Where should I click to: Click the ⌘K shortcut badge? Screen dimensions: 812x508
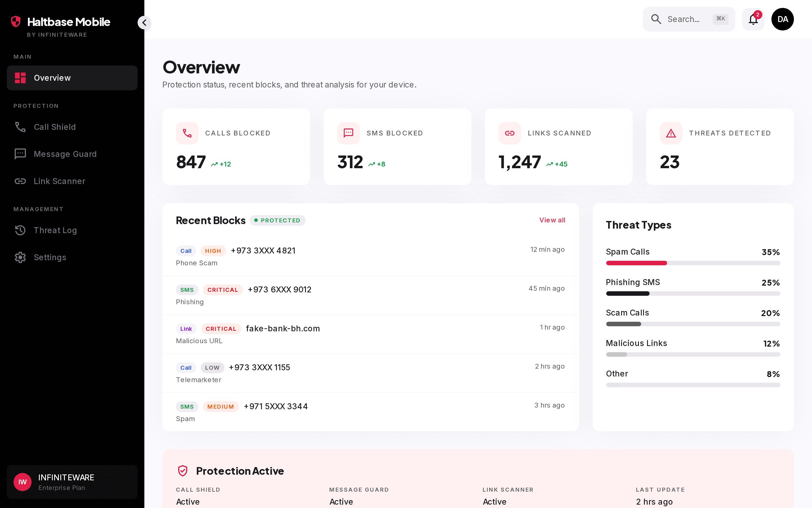[x=720, y=19]
